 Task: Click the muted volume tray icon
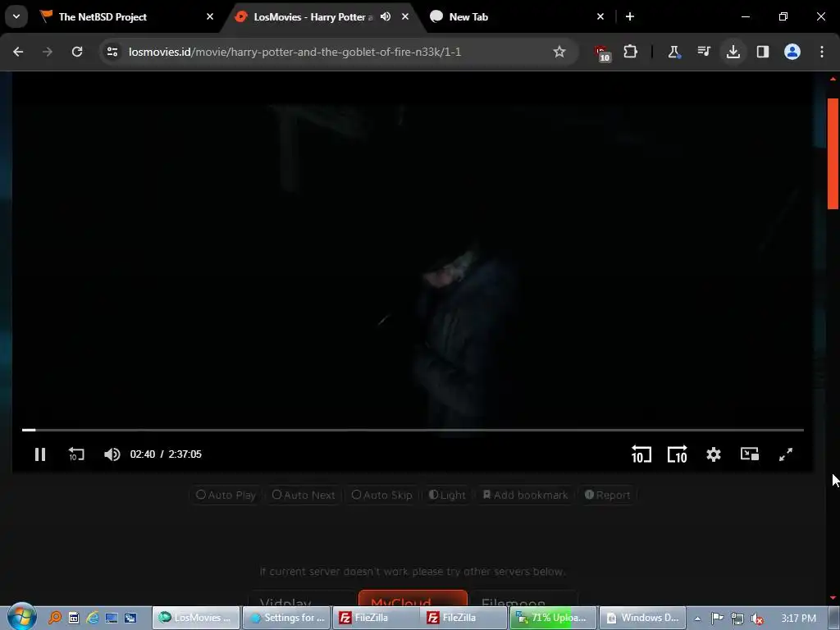click(757, 619)
